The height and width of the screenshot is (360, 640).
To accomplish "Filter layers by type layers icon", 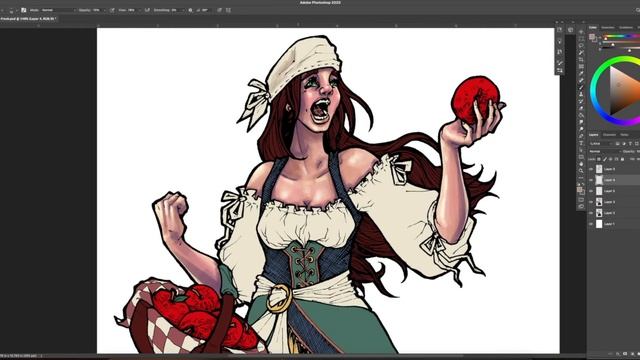I will (630, 144).
